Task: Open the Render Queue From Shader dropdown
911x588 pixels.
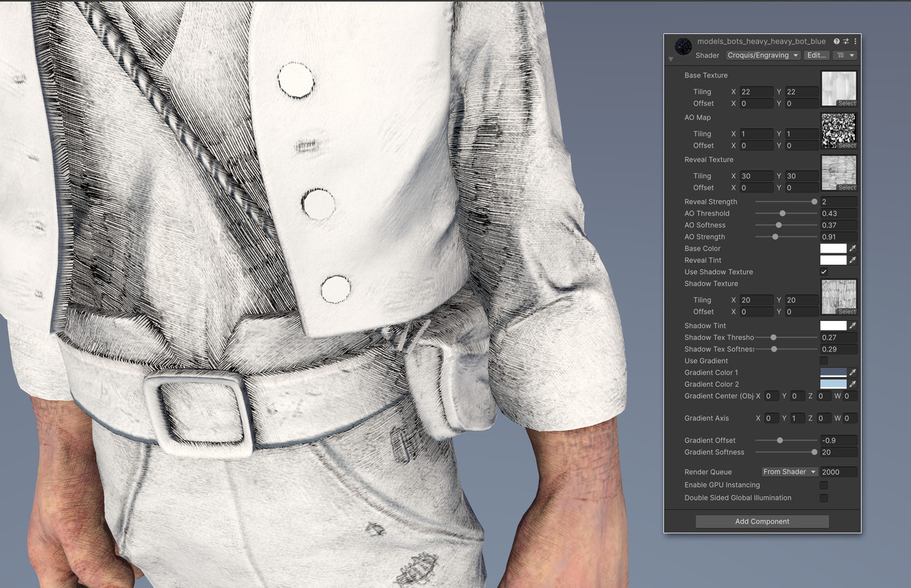Action: pos(788,471)
